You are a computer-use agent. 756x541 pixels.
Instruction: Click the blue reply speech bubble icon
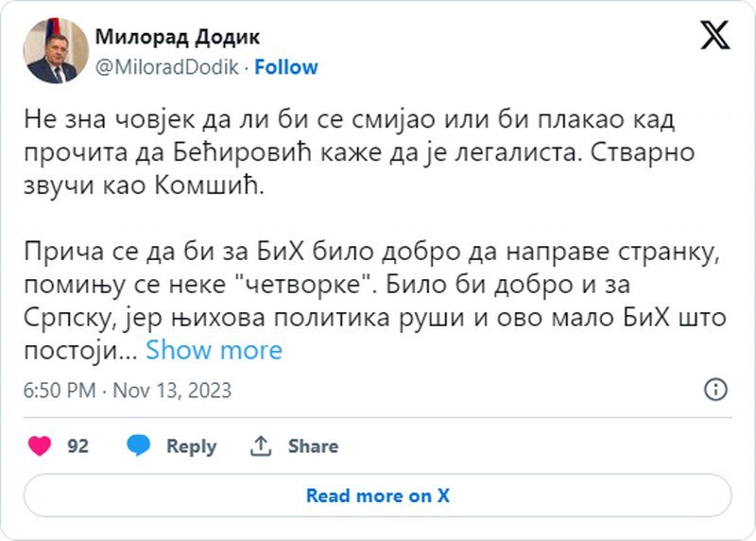pyautogui.click(x=138, y=445)
